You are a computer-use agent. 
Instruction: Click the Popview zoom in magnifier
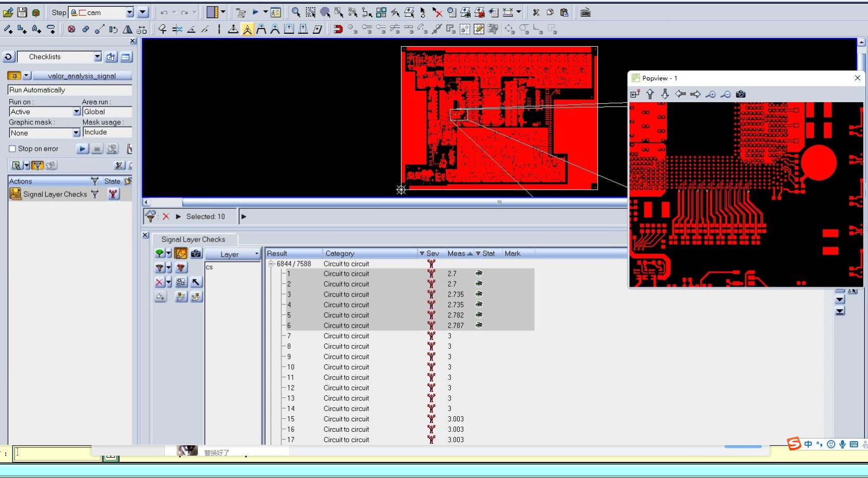click(x=710, y=94)
